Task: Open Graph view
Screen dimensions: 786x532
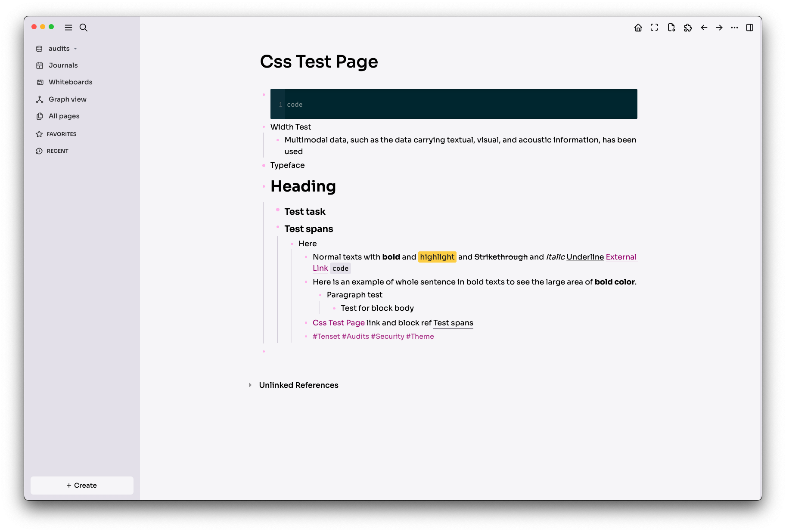Action: 67,99
